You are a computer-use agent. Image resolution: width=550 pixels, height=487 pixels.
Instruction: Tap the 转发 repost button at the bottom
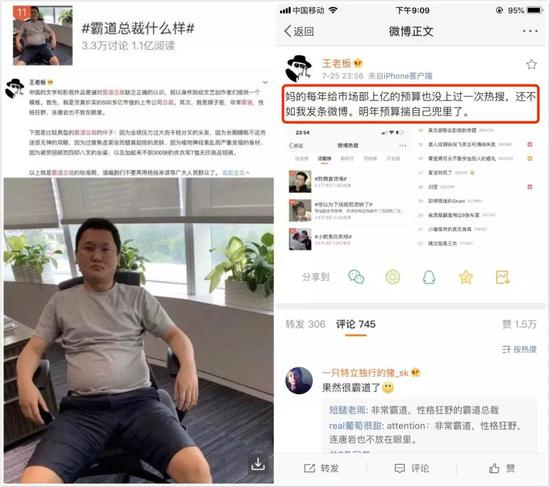tap(321, 468)
